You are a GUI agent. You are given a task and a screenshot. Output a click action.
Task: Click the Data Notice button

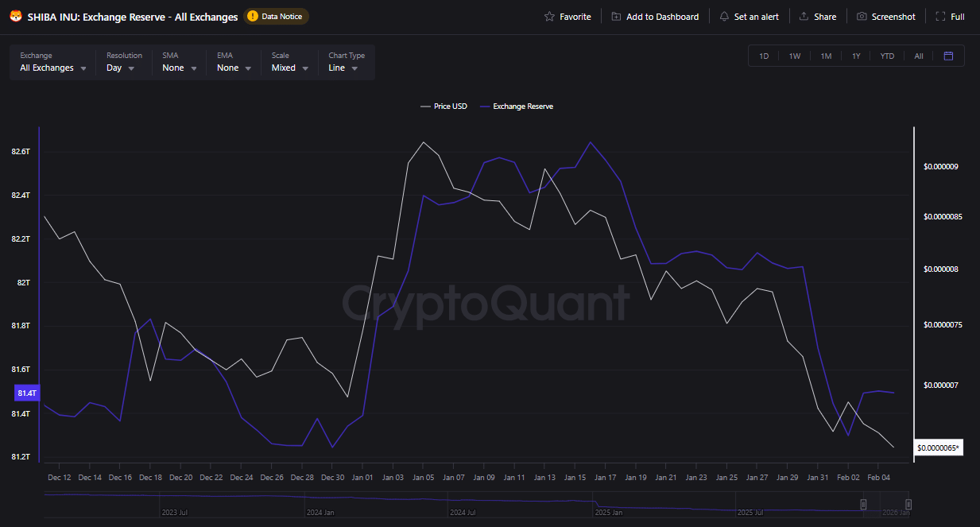(x=276, y=15)
